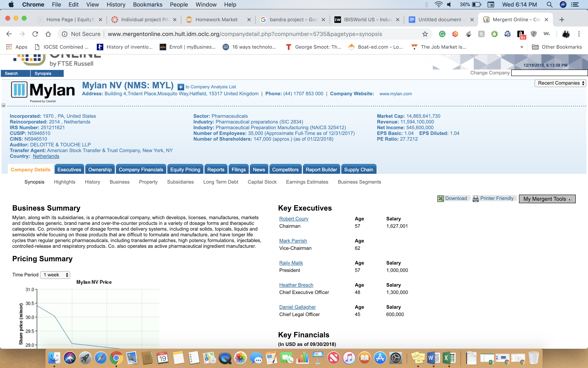
Task: Open the Subsidiaries sub-section
Action: click(180, 182)
